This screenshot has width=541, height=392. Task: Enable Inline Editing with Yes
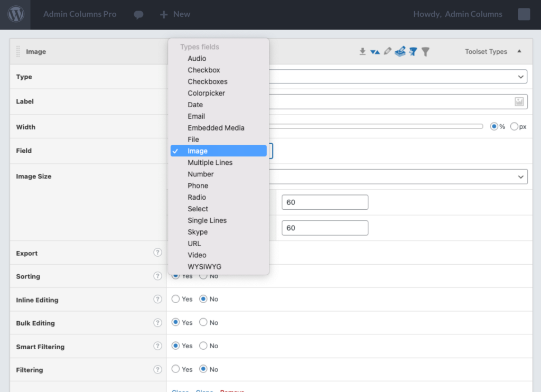point(175,299)
